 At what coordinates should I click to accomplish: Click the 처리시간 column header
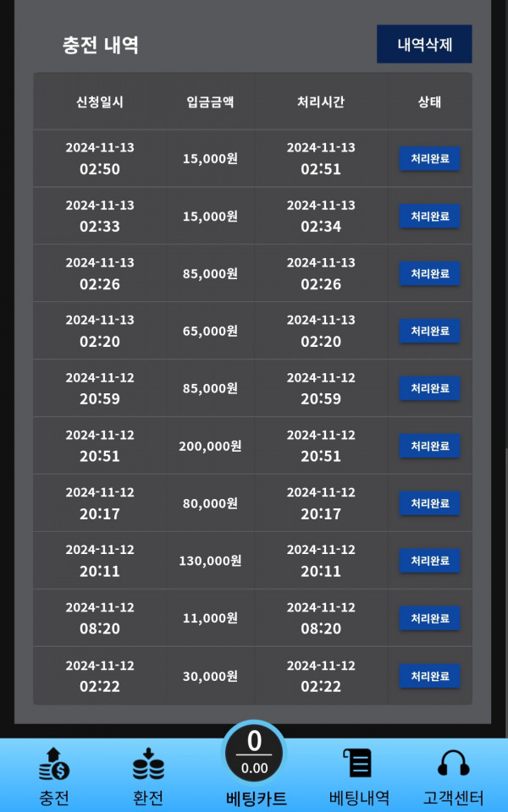pyautogui.click(x=320, y=102)
